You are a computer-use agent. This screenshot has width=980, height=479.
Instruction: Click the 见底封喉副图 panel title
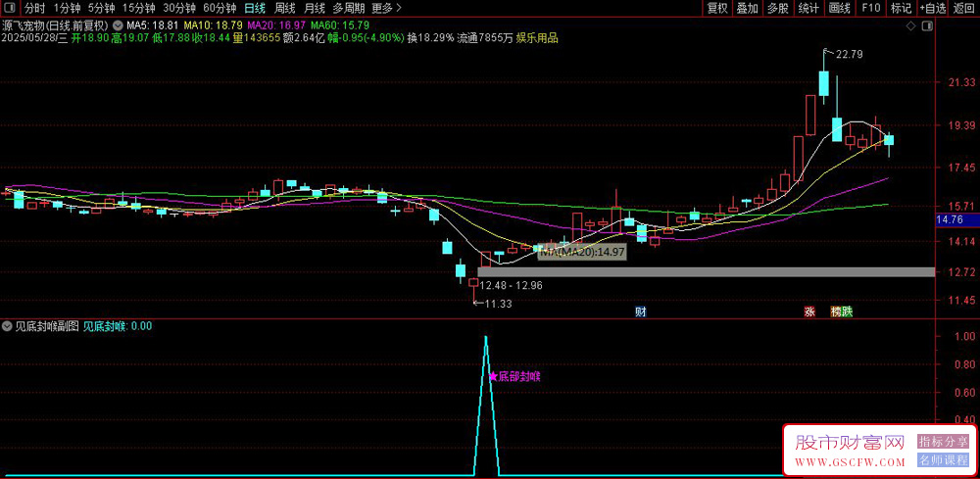tap(47, 325)
